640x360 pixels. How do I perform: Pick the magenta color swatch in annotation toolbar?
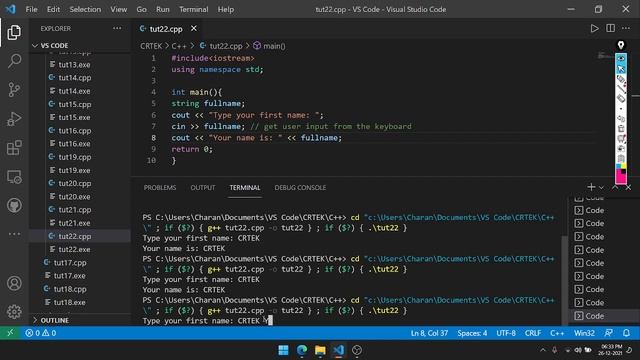pos(620,178)
